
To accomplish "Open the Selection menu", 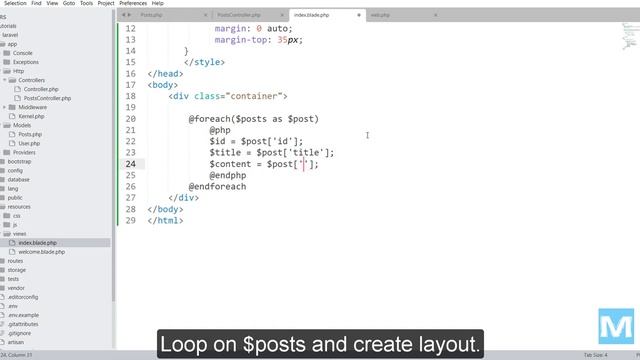I will (15, 3).
